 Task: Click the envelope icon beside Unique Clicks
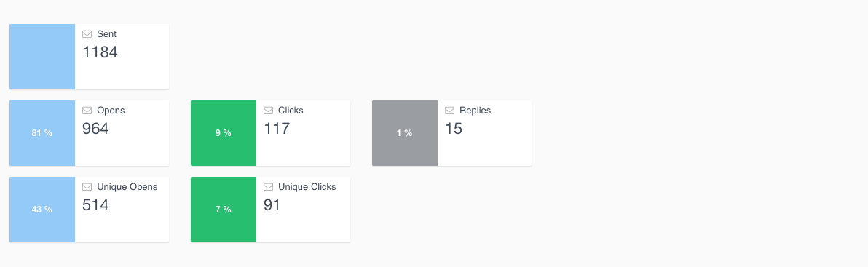pos(269,187)
